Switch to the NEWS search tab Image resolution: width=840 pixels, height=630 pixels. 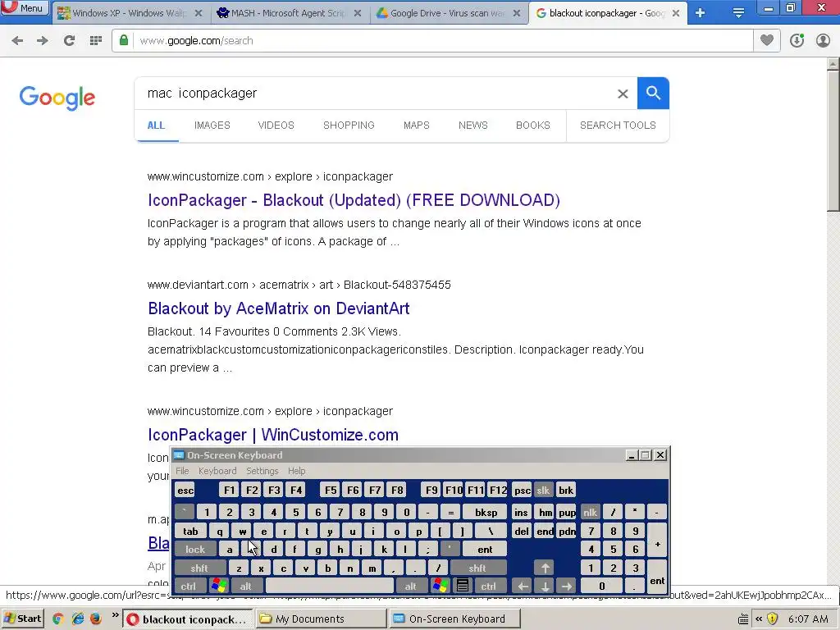pyautogui.click(x=473, y=126)
